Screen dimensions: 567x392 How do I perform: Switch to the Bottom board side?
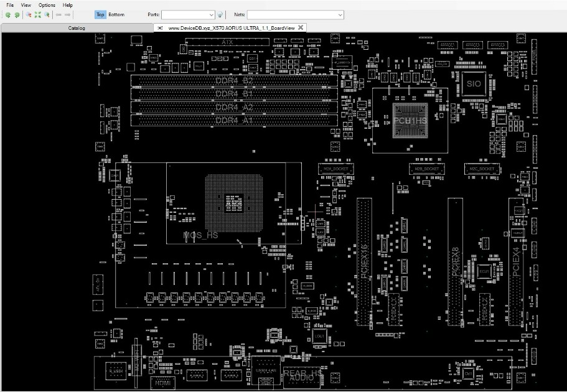point(116,14)
